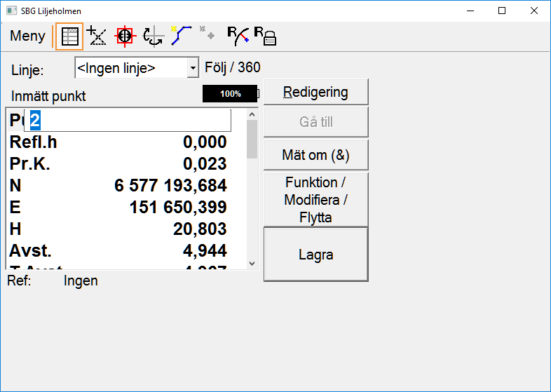This screenshot has width=551, height=392.
Task: Select the data table view icon
Action: [x=69, y=36]
